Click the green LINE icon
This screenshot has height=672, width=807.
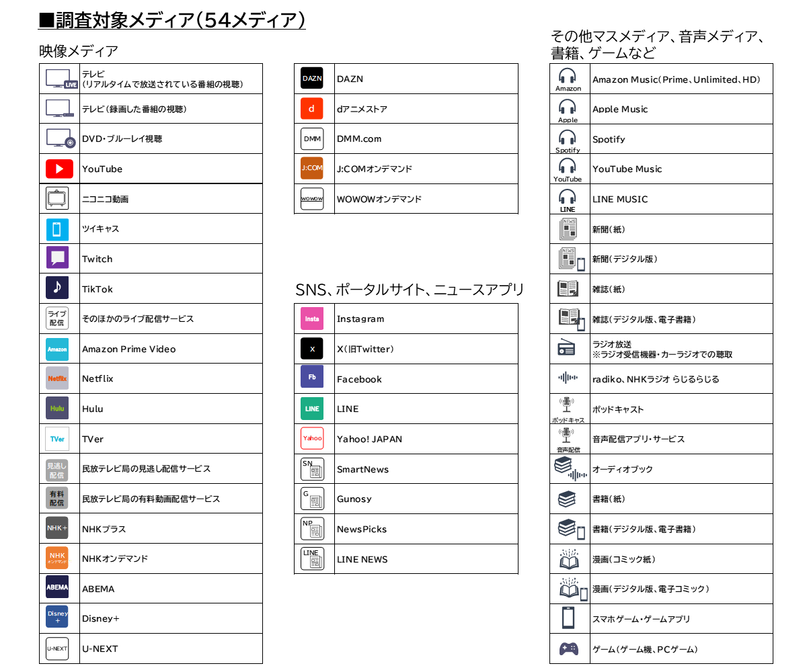point(312,409)
